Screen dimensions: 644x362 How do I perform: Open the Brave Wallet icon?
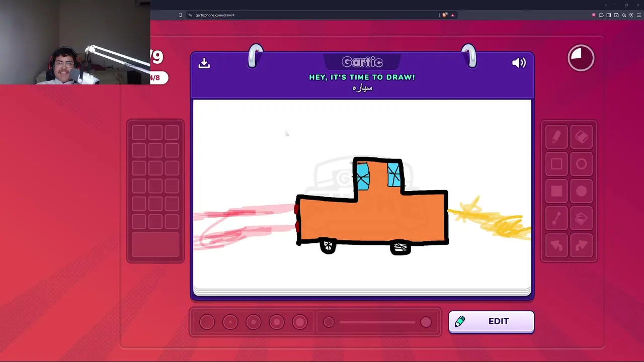click(x=616, y=15)
